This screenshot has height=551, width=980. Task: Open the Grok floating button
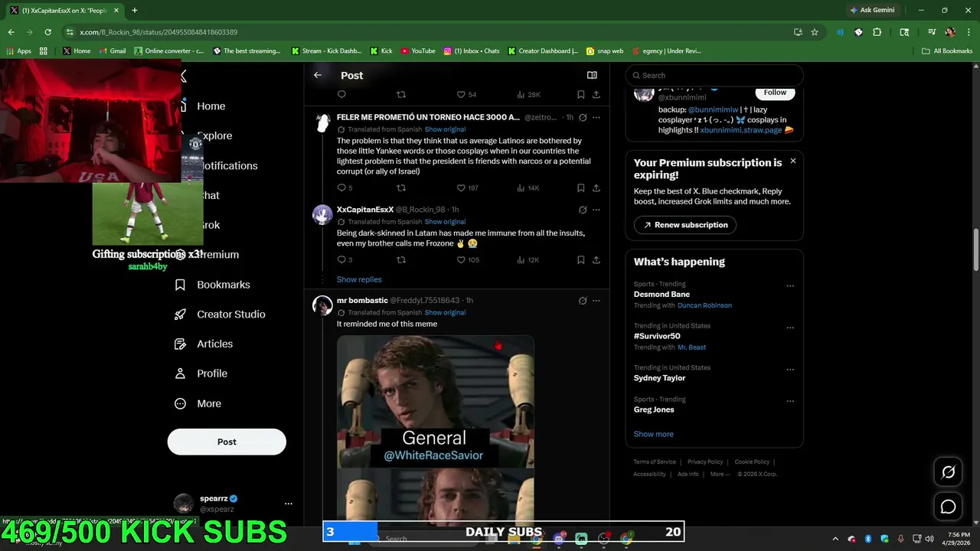[948, 472]
